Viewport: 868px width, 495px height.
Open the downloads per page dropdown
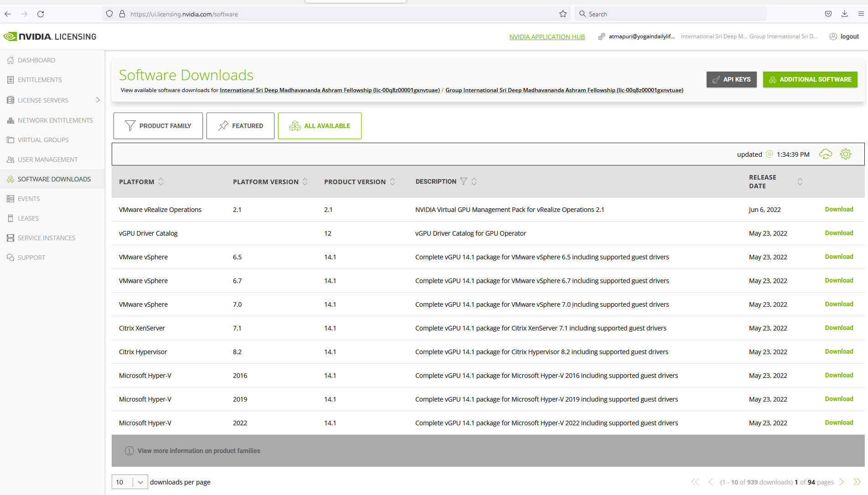tap(130, 482)
